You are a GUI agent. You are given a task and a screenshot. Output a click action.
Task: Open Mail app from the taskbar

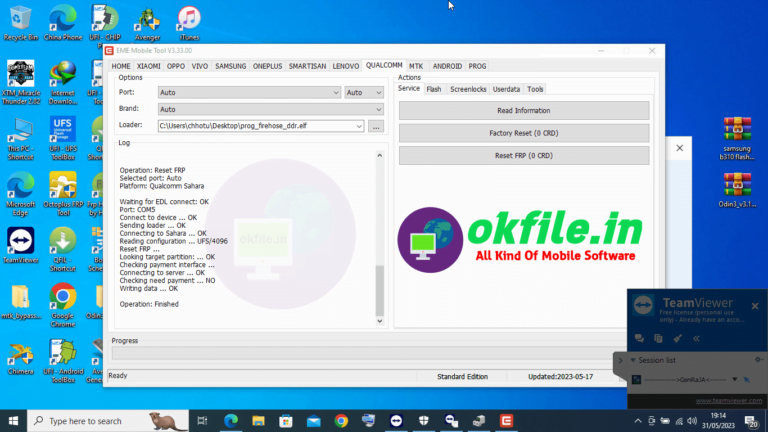click(x=313, y=421)
